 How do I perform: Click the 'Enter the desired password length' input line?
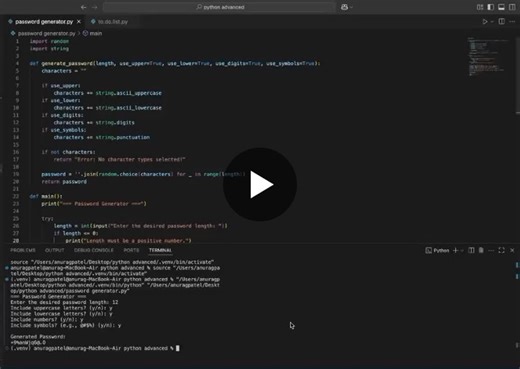(x=141, y=226)
